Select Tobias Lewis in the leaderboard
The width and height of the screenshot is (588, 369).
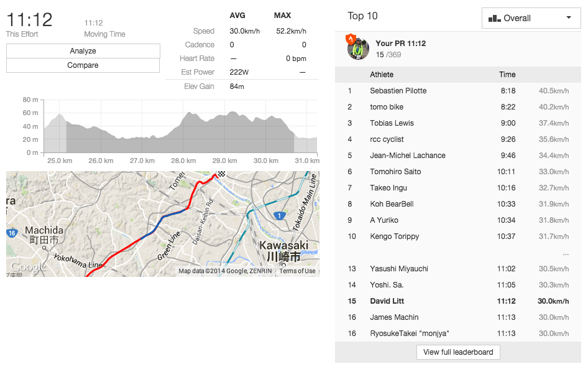392,123
